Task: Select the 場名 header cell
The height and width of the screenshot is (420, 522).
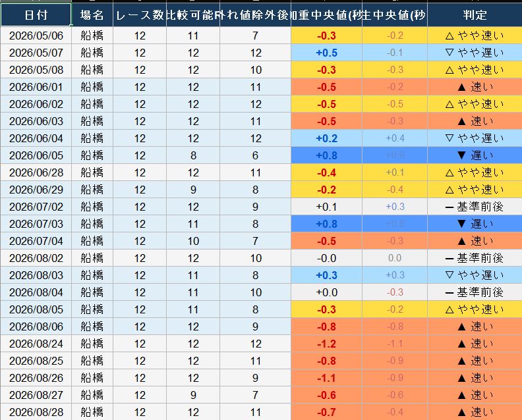Action: click(92, 15)
